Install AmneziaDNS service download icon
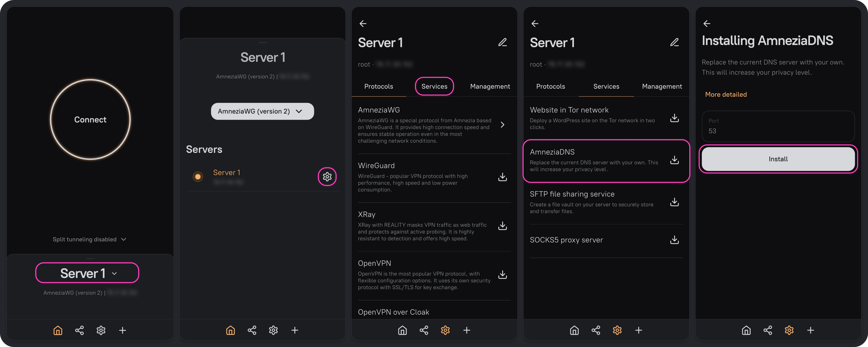The height and width of the screenshot is (347, 868). [674, 160]
